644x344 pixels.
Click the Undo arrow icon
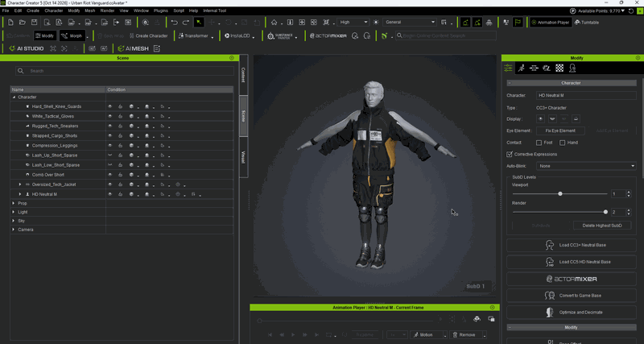(x=174, y=23)
